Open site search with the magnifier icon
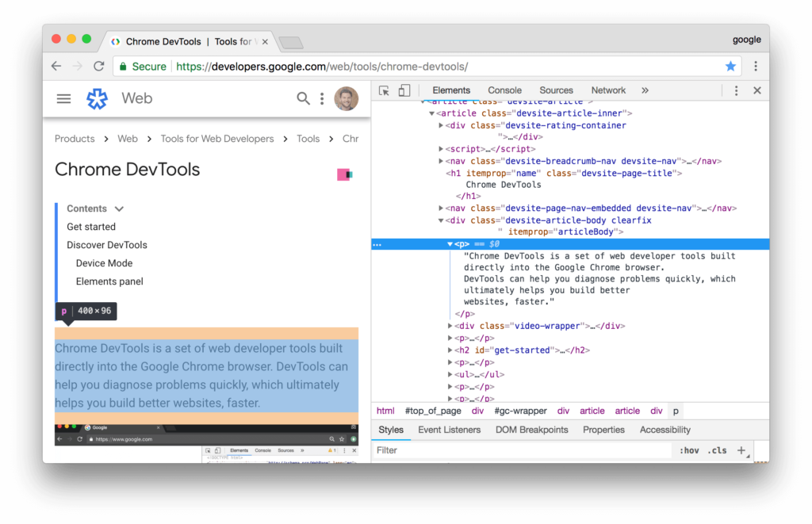Screen dimensions: 812x524 point(303,98)
